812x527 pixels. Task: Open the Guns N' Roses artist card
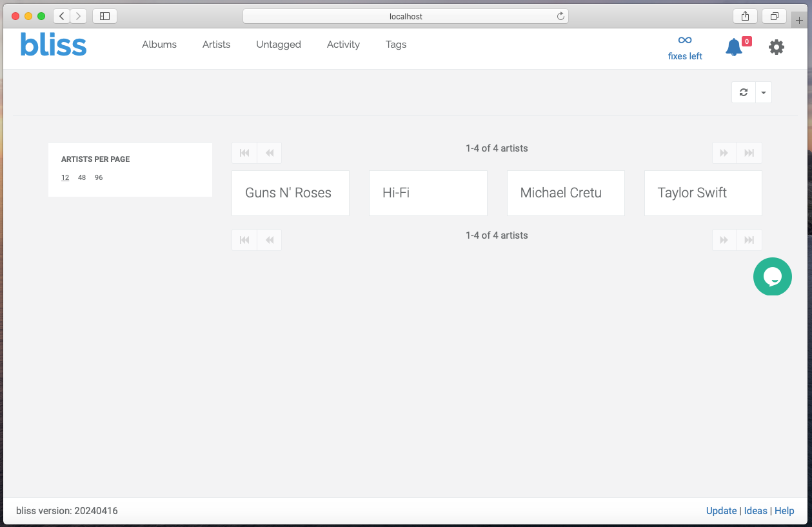(290, 193)
